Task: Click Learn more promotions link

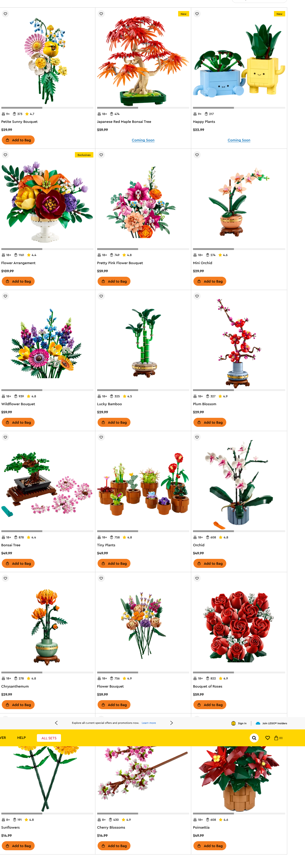Action: coord(149,723)
